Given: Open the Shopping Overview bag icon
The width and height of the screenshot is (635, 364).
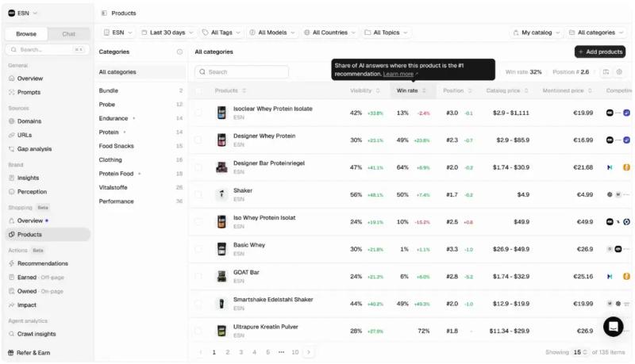Looking at the screenshot, I should 11,220.
